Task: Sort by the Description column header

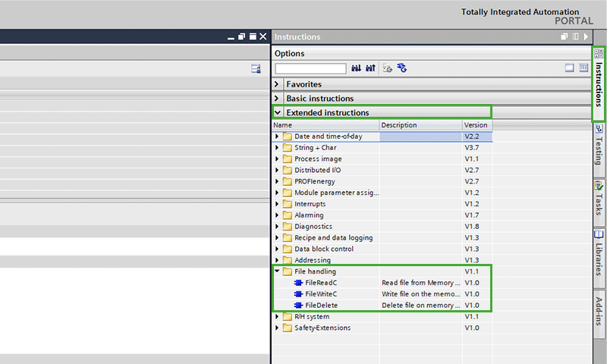Action: (x=420, y=125)
